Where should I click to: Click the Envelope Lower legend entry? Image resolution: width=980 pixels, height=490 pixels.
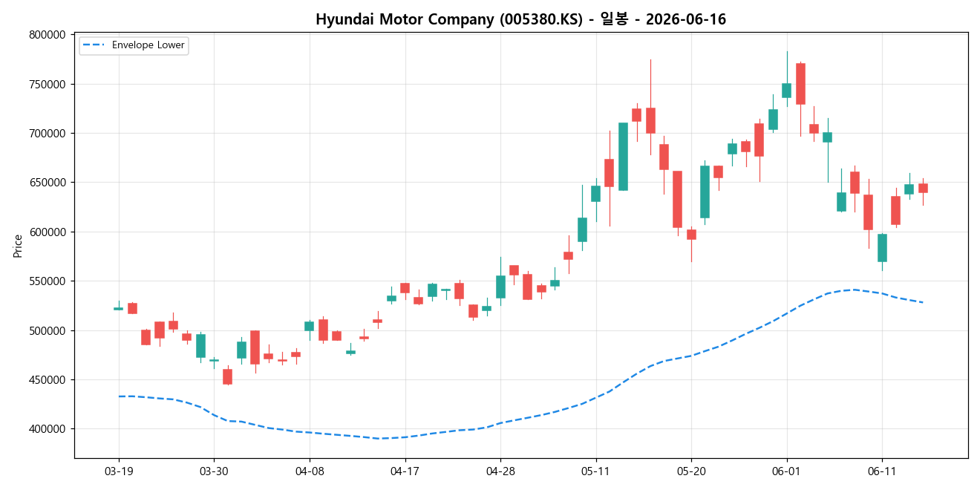coord(134,45)
